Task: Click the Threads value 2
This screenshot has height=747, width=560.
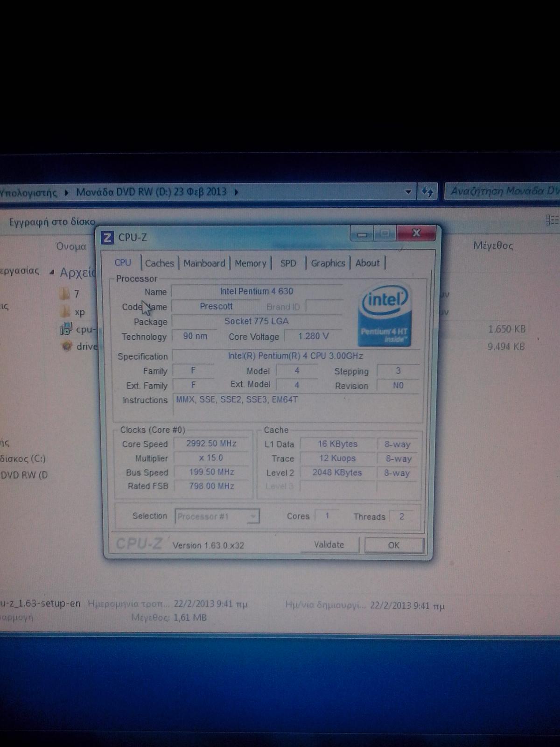Action: [x=402, y=516]
